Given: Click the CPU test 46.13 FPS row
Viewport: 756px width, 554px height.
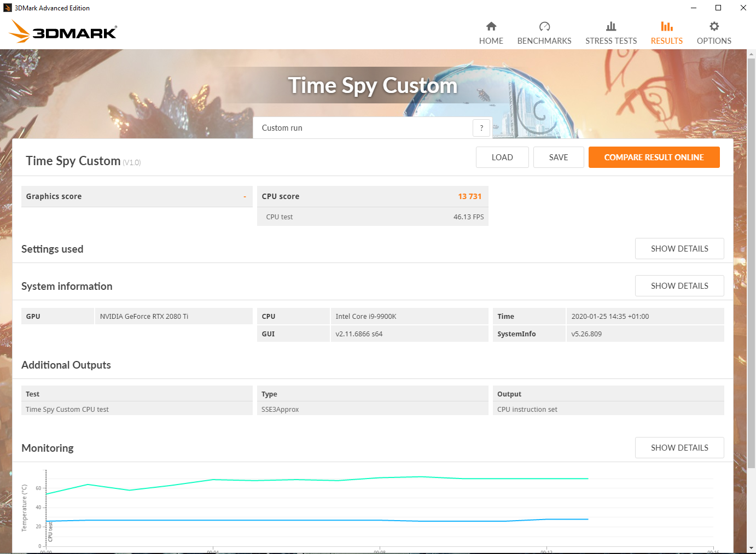Looking at the screenshot, I should 373,217.
